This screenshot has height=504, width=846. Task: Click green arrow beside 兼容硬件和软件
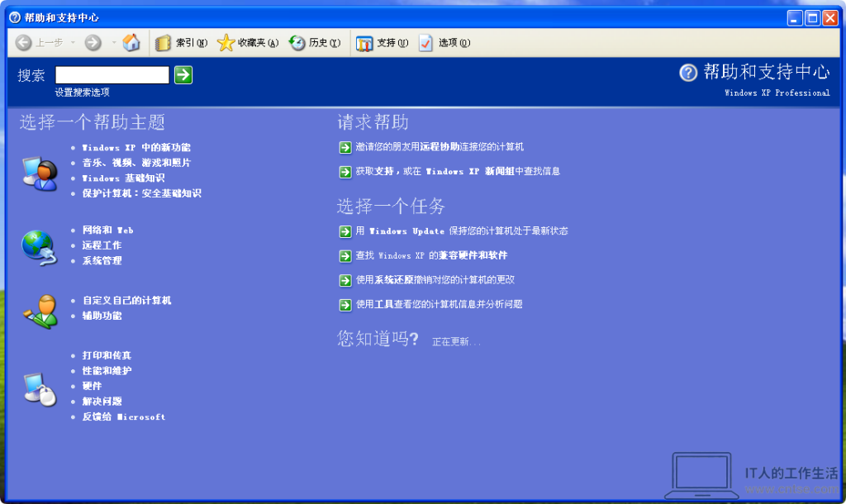pos(345,256)
